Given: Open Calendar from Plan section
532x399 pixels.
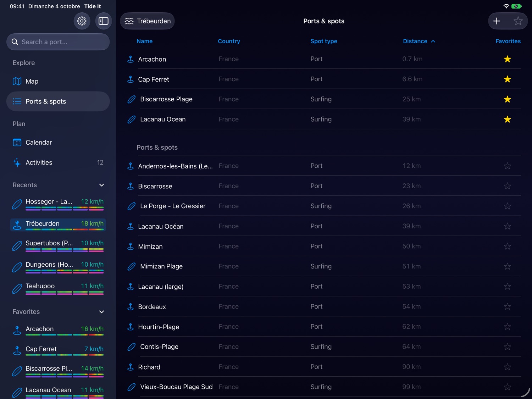Looking at the screenshot, I should 58,143.
